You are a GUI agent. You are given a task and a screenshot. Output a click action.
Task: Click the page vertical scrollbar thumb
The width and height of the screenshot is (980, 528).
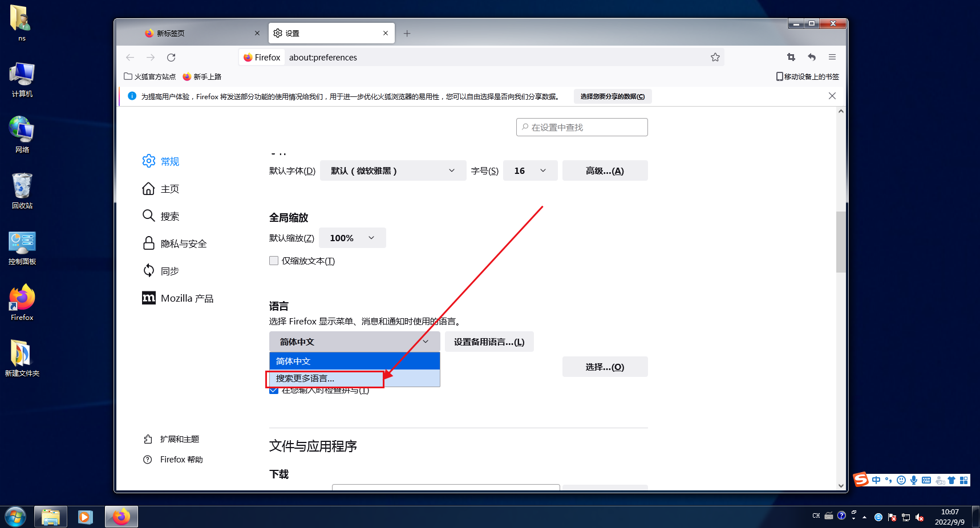(x=841, y=242)
